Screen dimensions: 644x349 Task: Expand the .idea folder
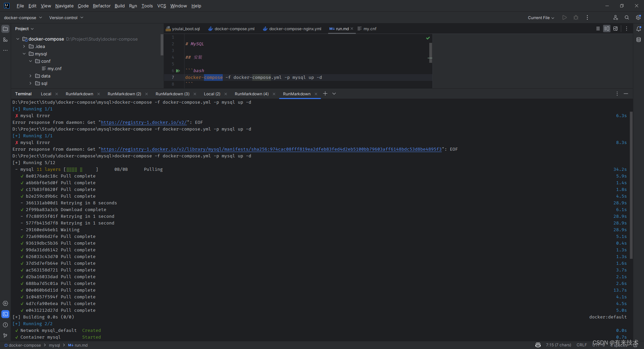pos(24,46)
